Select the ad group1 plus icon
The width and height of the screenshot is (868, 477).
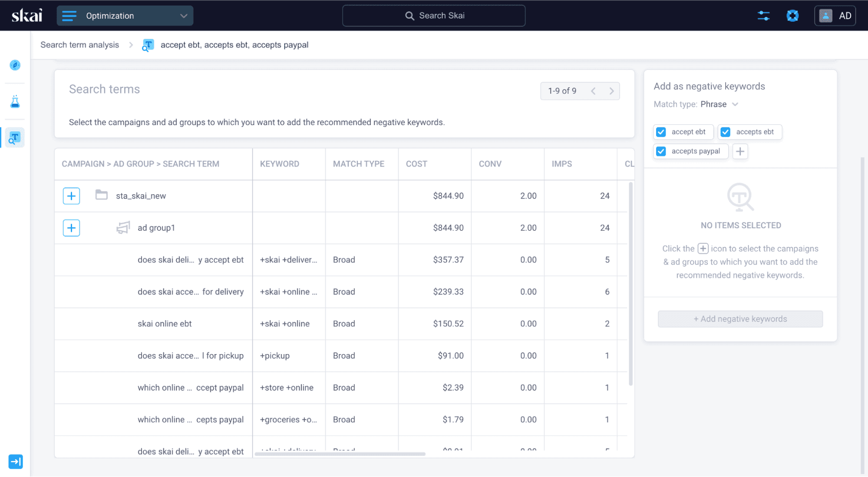pos(71,228)
